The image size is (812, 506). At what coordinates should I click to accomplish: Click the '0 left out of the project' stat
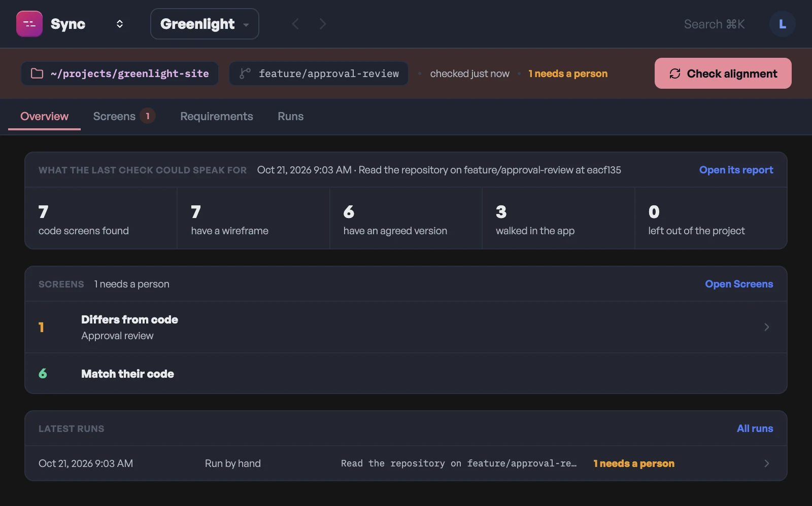click(711, 218)
